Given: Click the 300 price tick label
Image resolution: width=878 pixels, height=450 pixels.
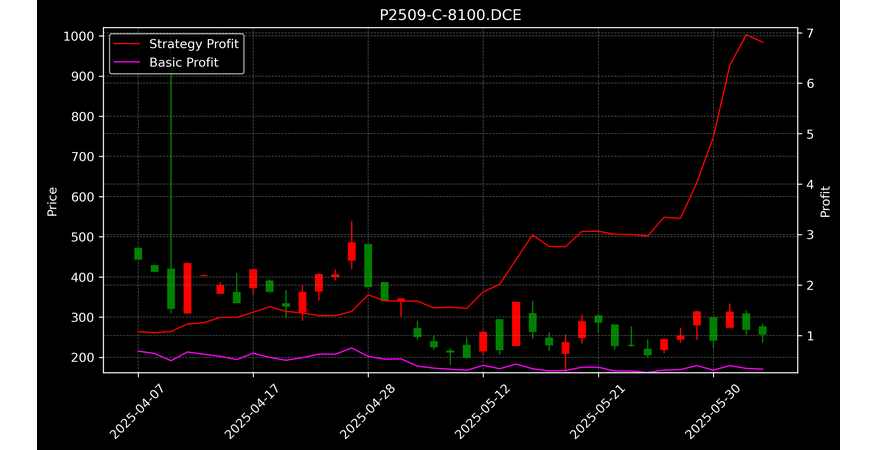Looking at the screenshot, I should point(85,317).
